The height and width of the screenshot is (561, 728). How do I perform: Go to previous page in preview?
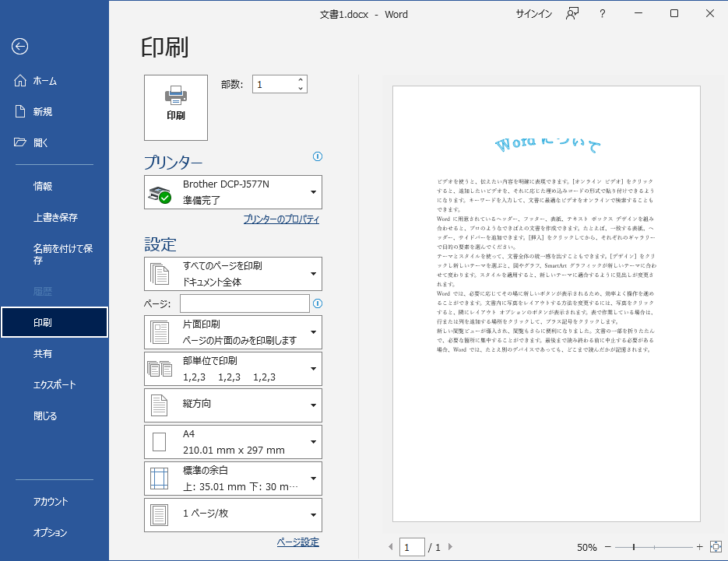click(390, 547)
